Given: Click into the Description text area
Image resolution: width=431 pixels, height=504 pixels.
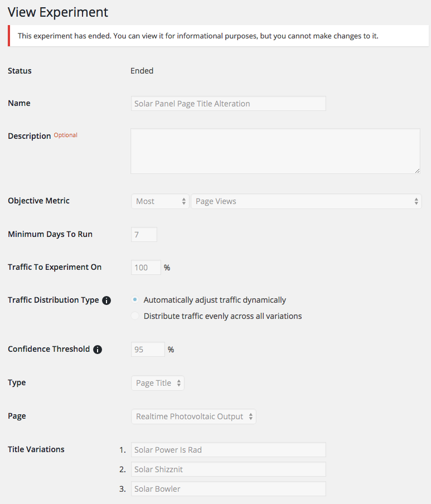Looking at the screenshot, I should pos(275,151).
